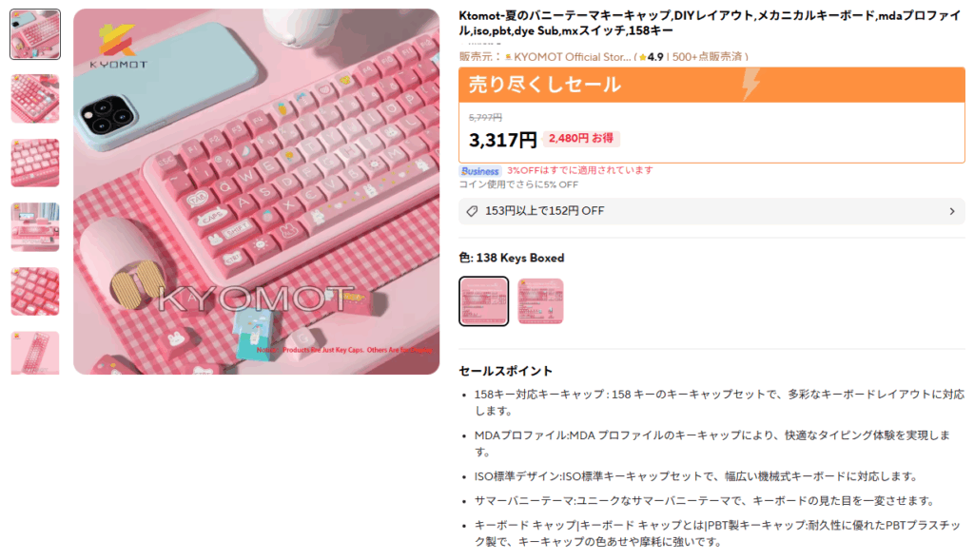Click the main pink keyboard product image

[257, 191]
